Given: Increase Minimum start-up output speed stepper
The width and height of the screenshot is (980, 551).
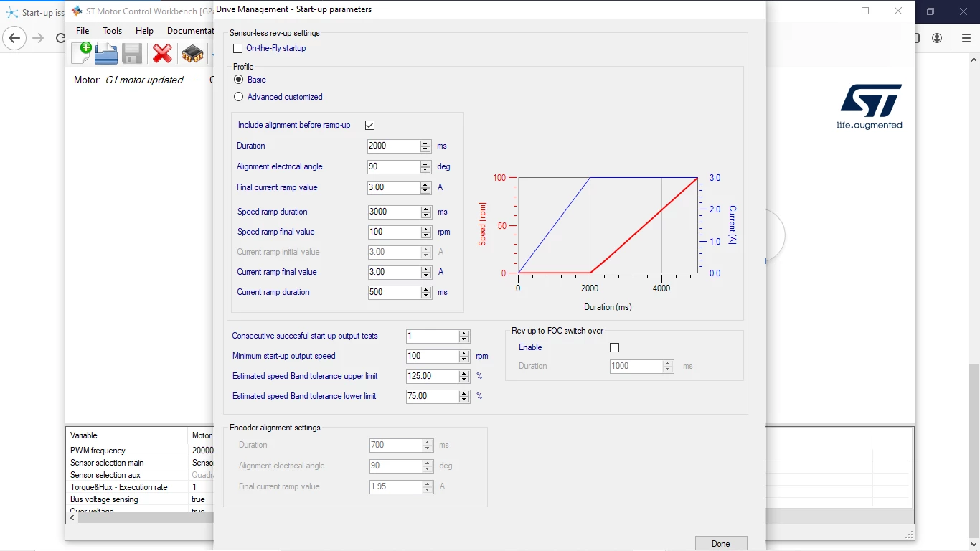Looking at the screenshot, I should [464, 353].
